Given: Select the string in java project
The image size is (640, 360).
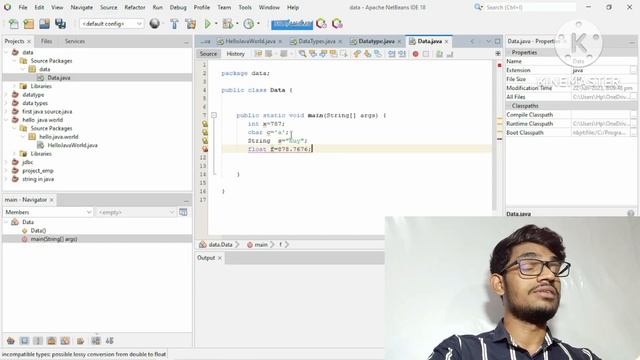Looking at the screenshot, I should 38,179.
